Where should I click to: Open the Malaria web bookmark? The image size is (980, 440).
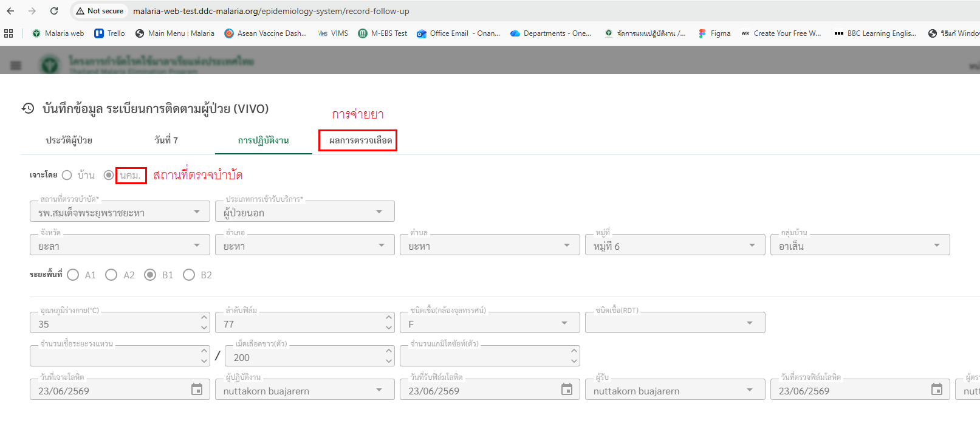point(58,33)
